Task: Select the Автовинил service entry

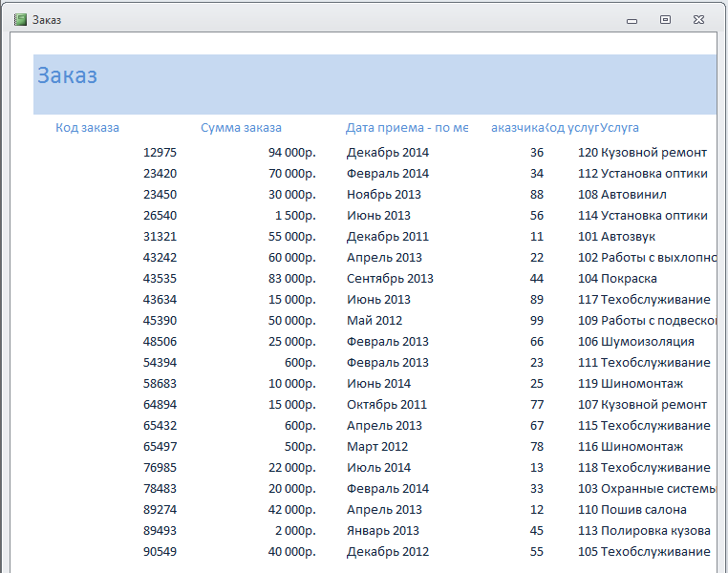Action: pos(633,195)
